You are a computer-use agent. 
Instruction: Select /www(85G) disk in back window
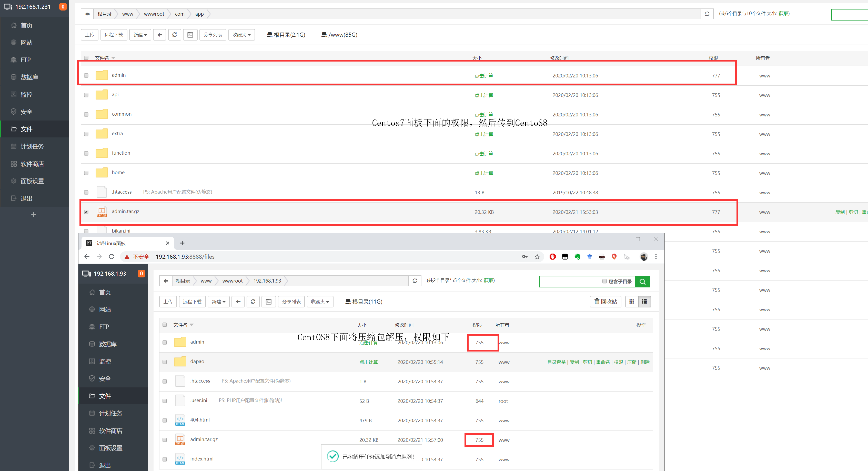(x=339, y=35)
